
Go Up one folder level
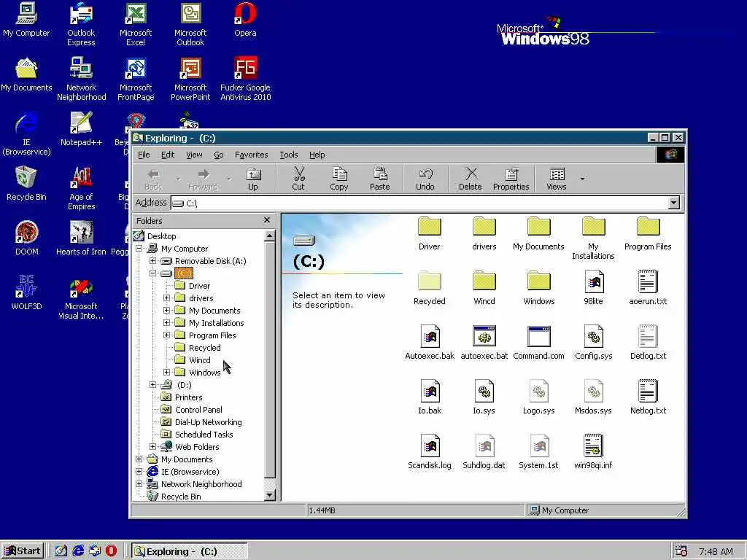point(253,179)
